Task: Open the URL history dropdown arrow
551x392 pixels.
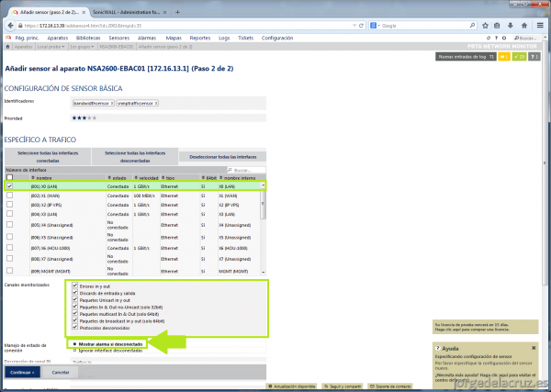Action: (354, 26)
